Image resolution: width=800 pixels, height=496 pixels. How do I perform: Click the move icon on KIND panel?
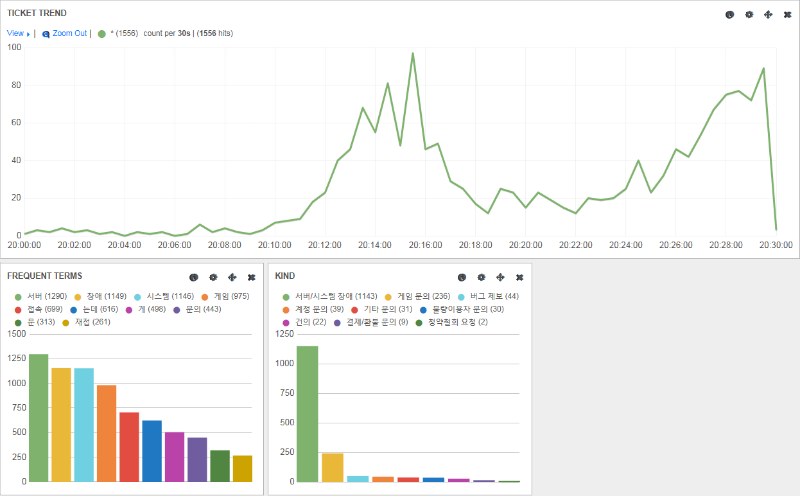point(500,277)
